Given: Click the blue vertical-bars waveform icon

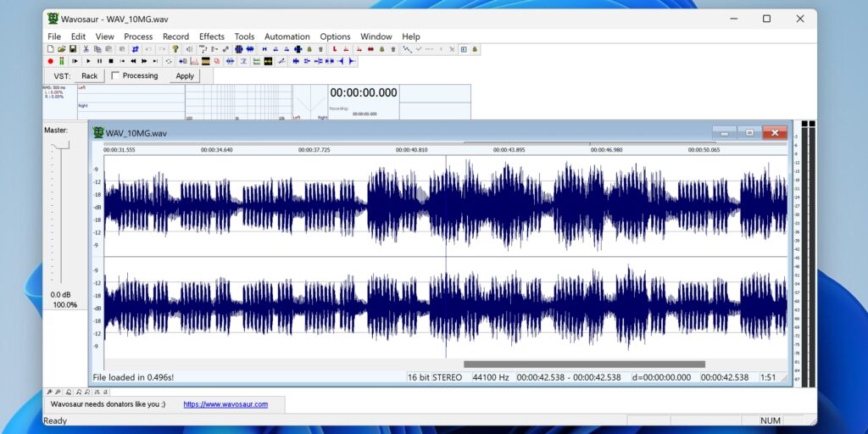Looking at the screenshot, I should 238,49.
